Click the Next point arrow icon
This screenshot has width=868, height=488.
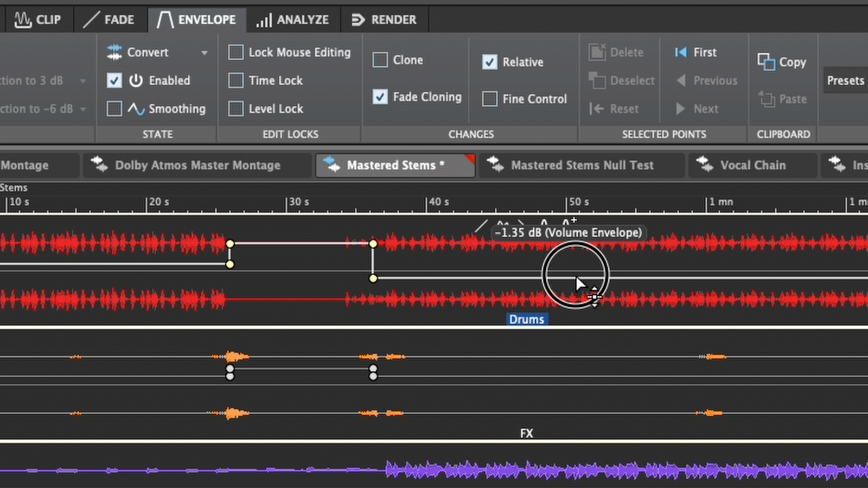coord(680,109)
